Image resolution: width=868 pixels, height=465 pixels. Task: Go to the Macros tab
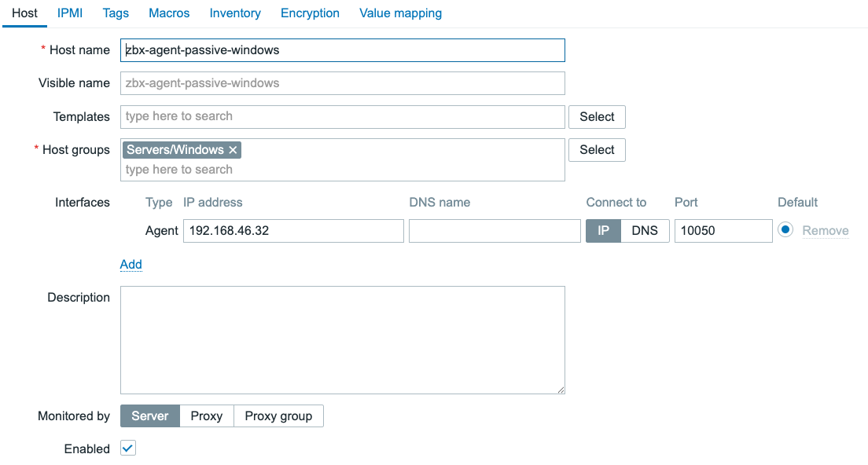coord(168,13)
